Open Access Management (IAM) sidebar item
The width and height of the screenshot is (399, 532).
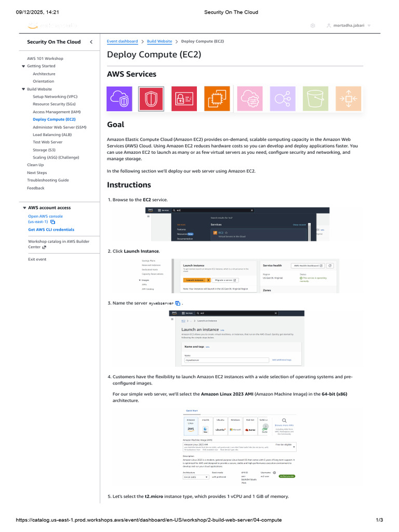[57, 112]
